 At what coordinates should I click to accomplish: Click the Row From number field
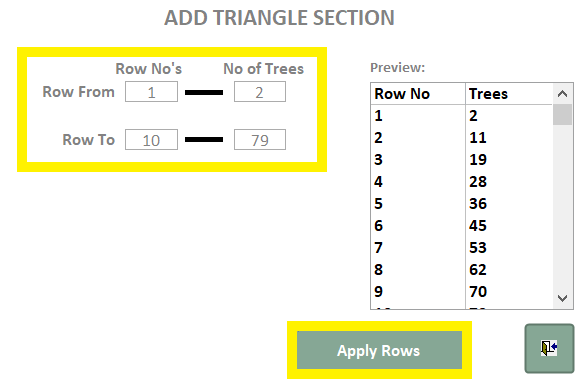[151, 92]
